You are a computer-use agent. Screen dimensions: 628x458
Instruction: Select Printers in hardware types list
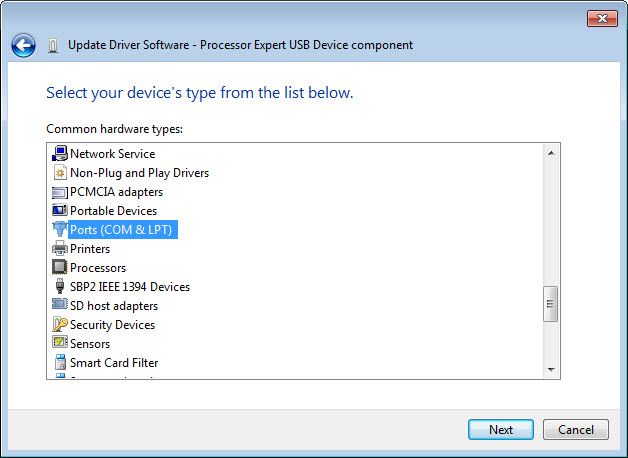pos(90,249)
